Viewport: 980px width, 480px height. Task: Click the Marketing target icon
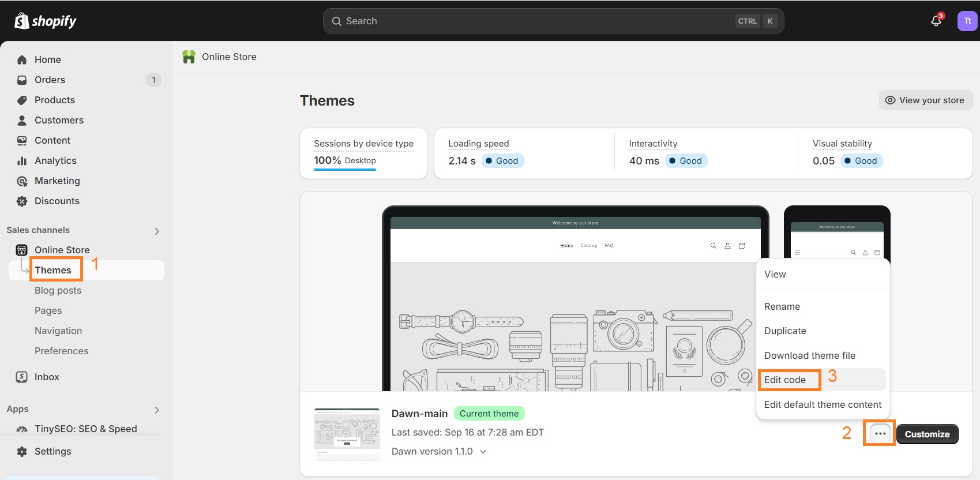(x=22, y=181)
